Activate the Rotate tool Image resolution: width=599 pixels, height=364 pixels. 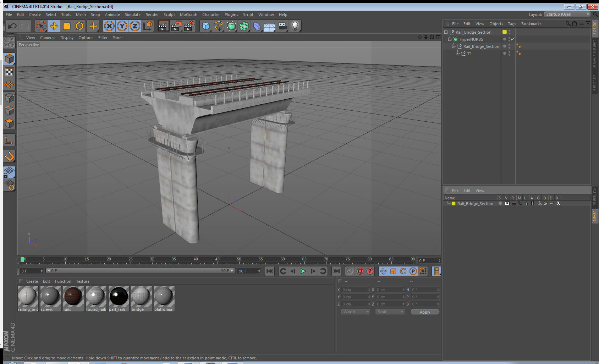pyautogui.click(x=79, y=26)
